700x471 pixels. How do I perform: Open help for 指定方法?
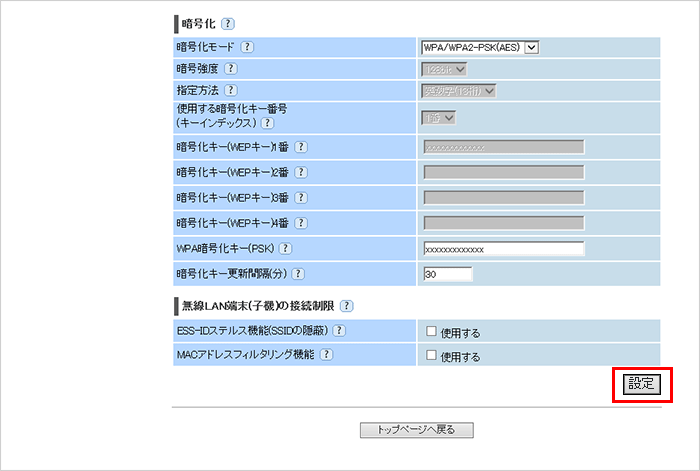tap(231, 91)
